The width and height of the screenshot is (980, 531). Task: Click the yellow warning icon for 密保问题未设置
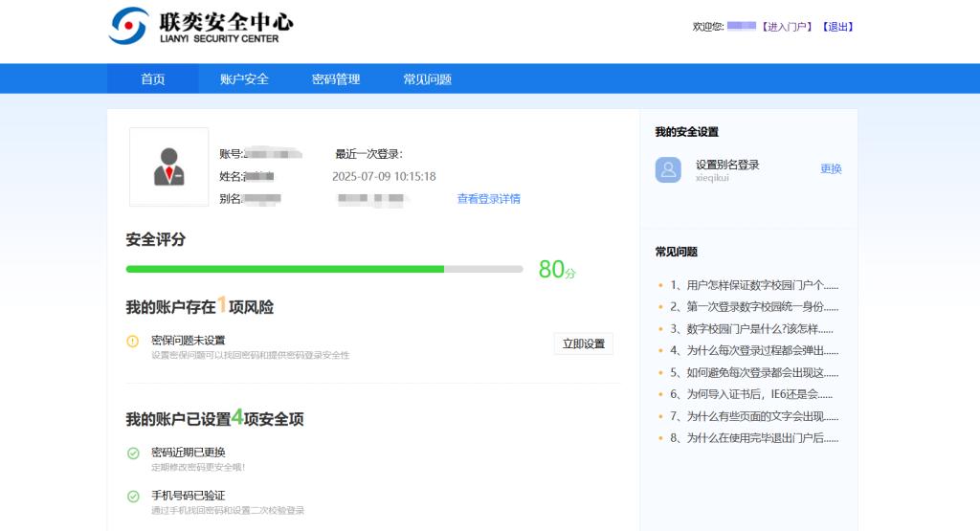[133, 342]
